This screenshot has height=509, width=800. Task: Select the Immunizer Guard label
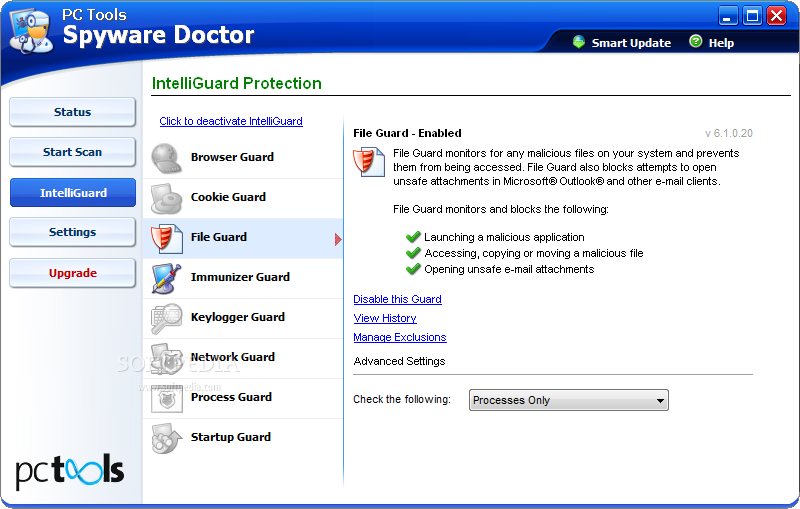point(240,277)
